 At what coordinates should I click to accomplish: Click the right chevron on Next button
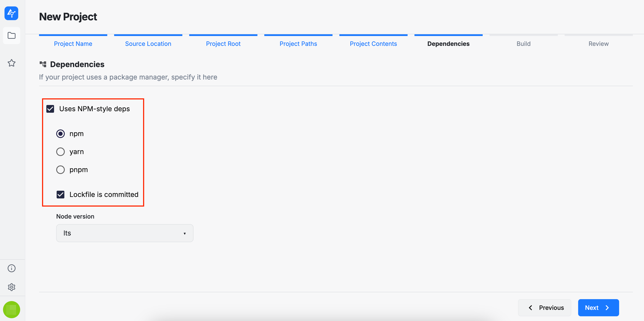[607, 307]
